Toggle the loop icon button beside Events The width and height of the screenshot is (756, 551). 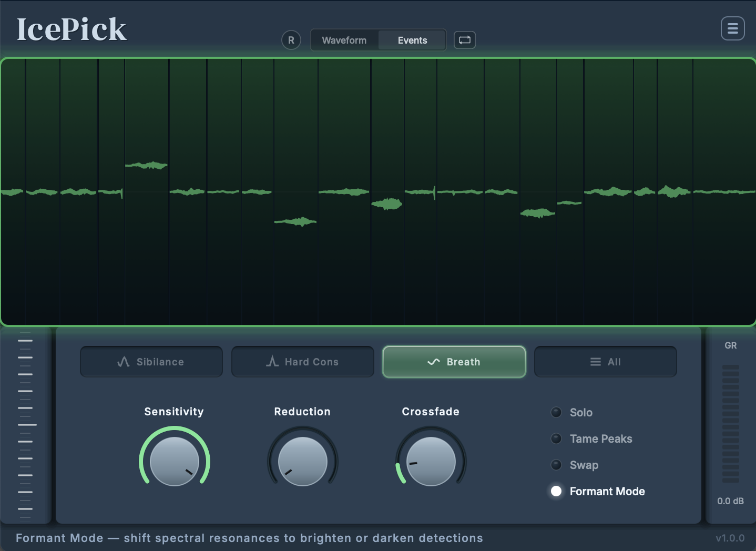click(x=465, y=40)
